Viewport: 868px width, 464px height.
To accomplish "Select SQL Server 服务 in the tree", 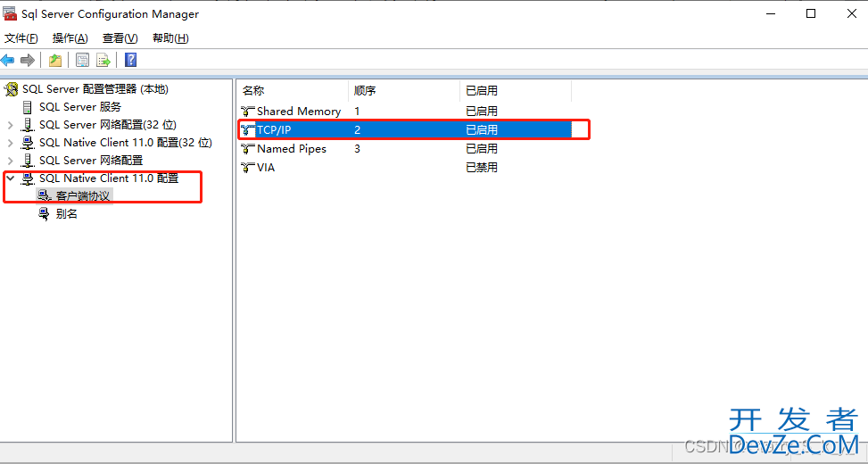I will (x=80, y=107).
